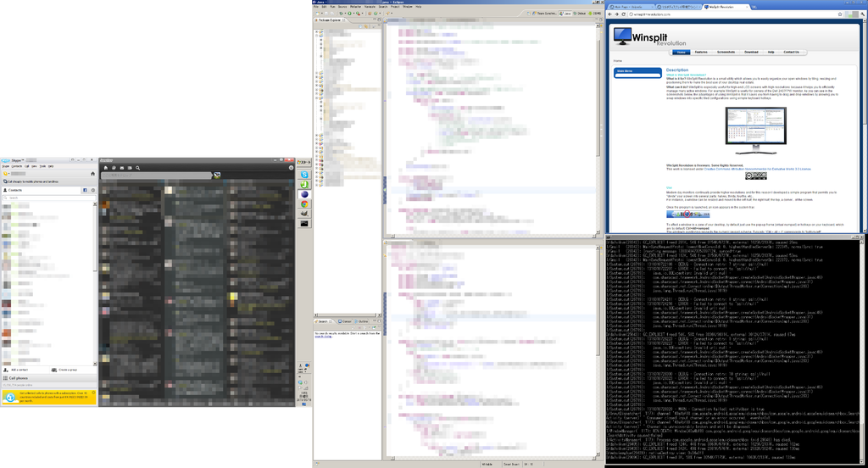Viewport: 868px width, 468px height.
Task: Click Chrome forward arrow
Action: tap(617, 14)
